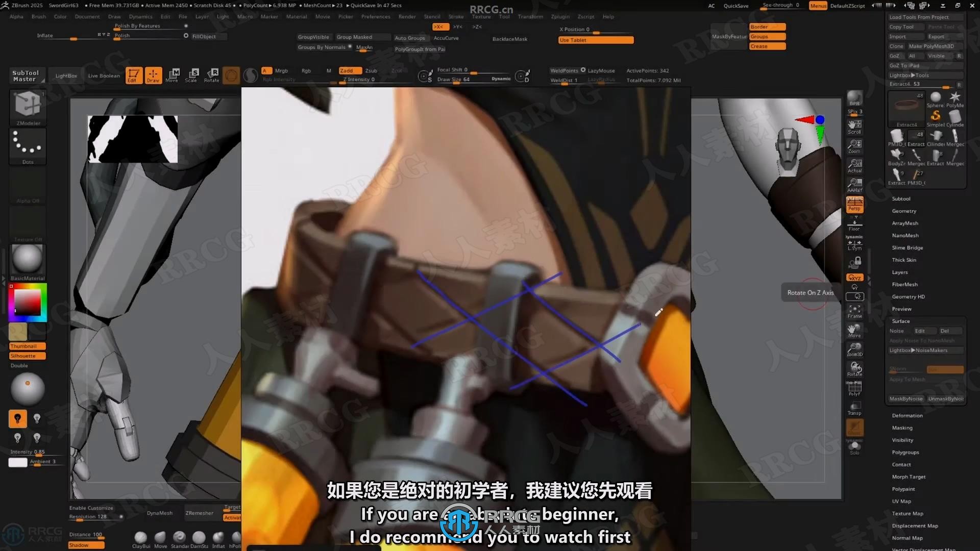The height and width of the screenshot is (551, 980).
Task: Toggle Transp transparency mode
Action: click(854, 408)
